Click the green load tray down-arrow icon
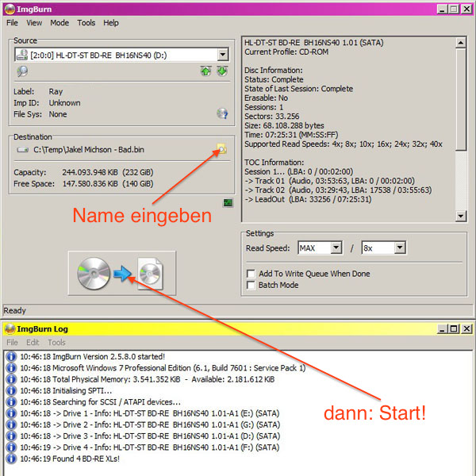Viewport: 476px width, 476px height. click(222, 71)
